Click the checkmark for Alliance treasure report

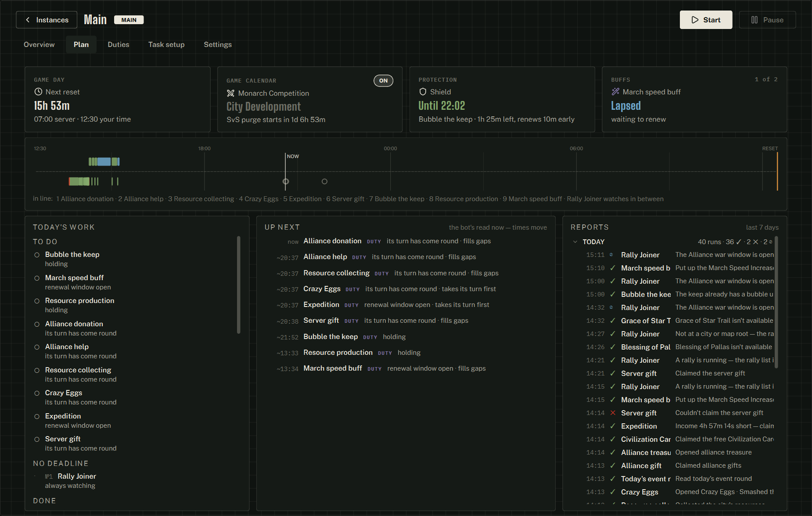point(613,452)
